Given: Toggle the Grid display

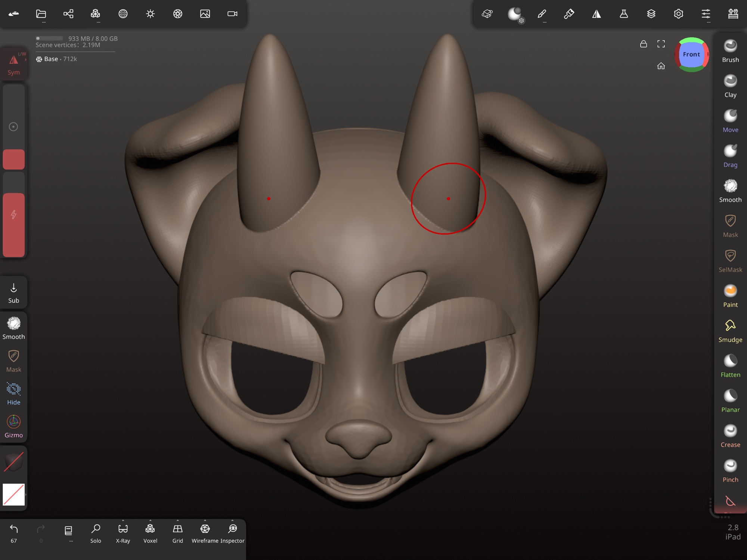Looking at the screenshot, I should click(x=177, y=533).
